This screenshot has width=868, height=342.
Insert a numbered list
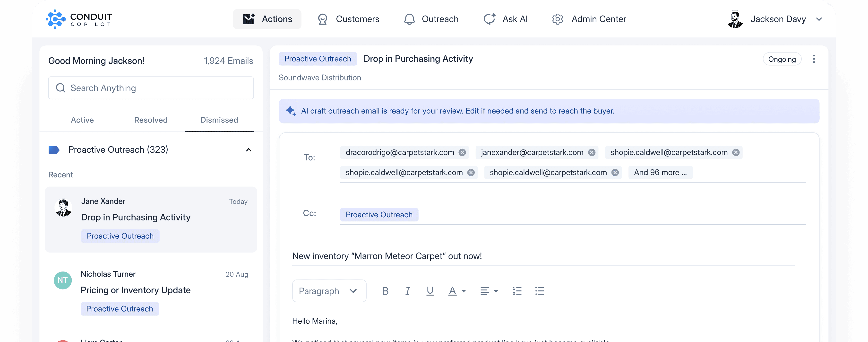tap(517, 291)
